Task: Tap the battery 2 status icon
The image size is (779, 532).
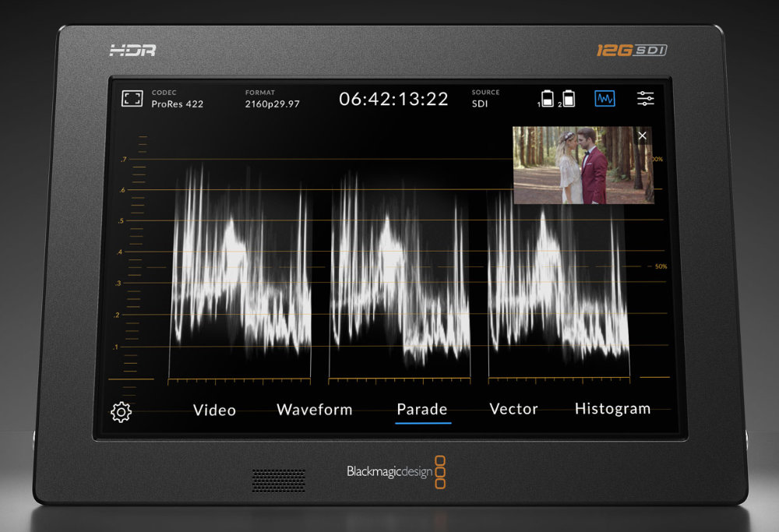Action: (569, 100)
